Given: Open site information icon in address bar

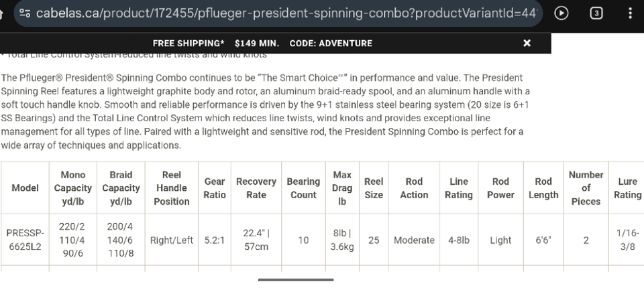Looking at the screenshot, I should coord(25,13).
